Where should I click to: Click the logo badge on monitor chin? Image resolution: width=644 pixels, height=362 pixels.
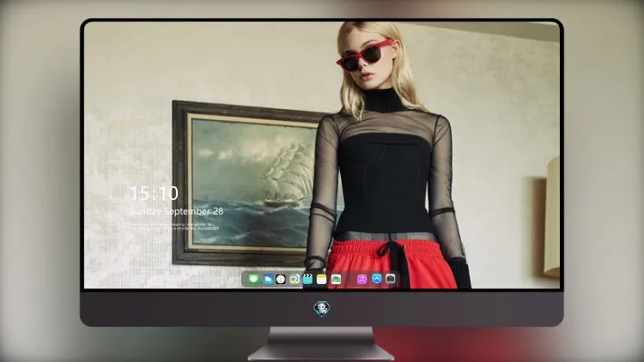(x=322, y=309)
